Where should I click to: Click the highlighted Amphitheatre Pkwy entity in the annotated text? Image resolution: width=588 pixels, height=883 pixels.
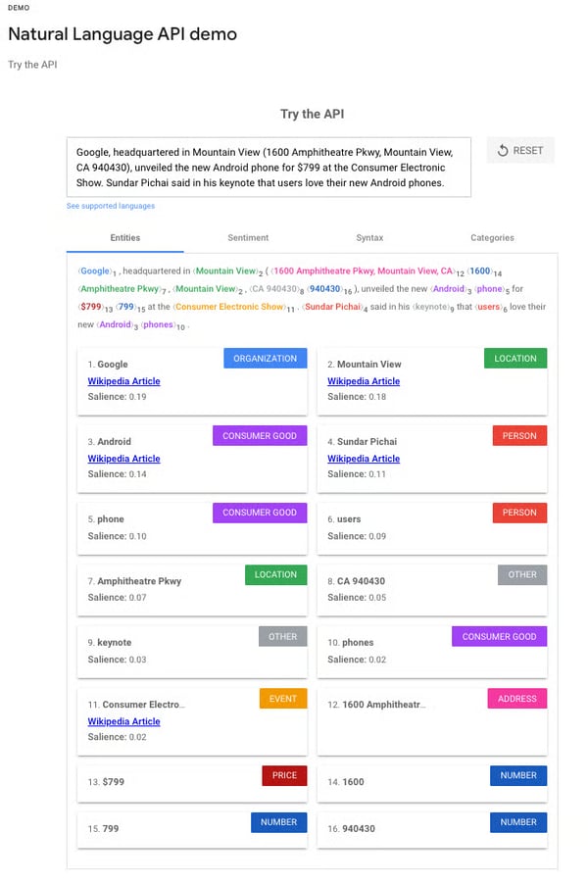pos(120,289)
